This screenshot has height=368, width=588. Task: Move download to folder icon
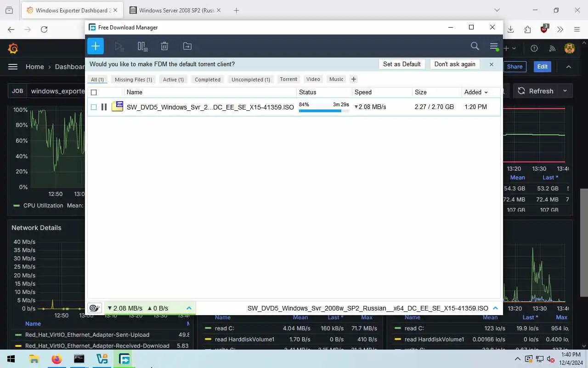187,46
